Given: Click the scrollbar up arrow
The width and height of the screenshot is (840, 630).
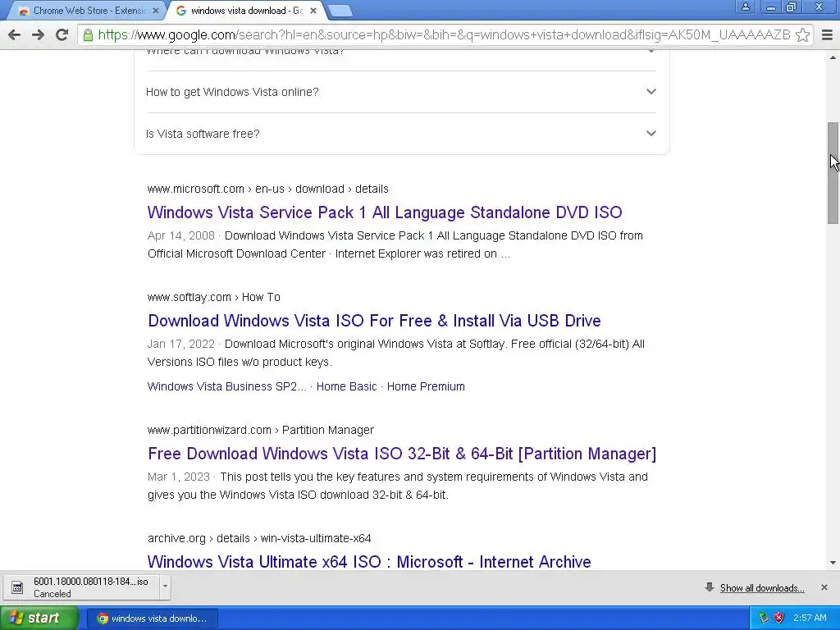Looking at the screenshot, I should [833, 57].
